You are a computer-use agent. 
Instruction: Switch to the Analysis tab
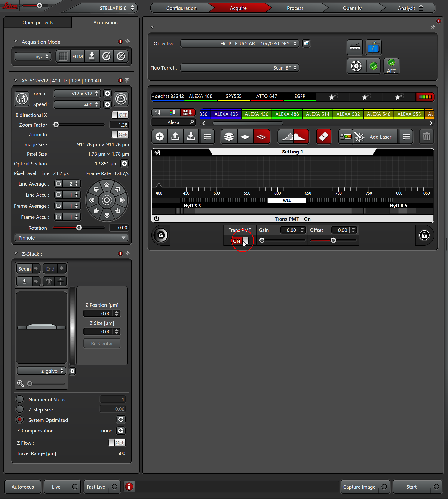410,8
